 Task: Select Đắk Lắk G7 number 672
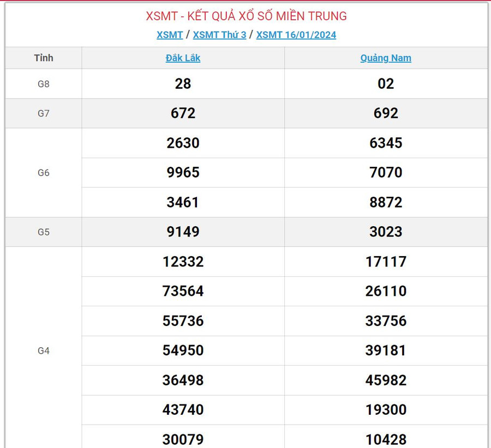[x=183, y=113]
